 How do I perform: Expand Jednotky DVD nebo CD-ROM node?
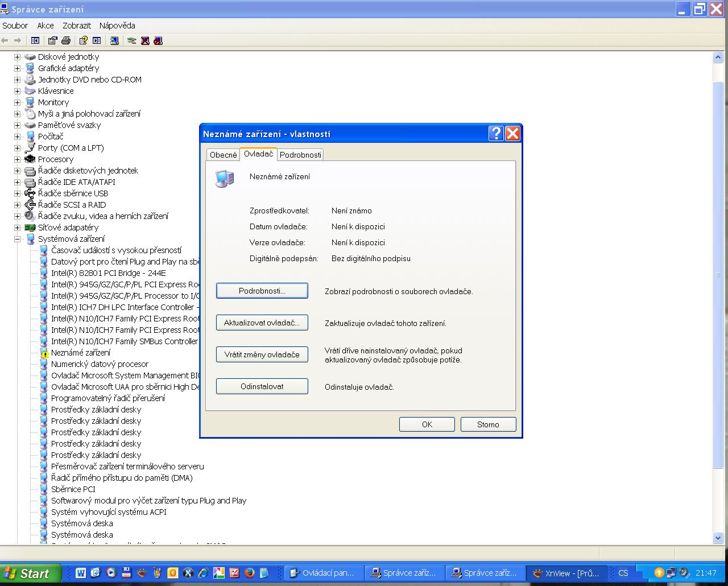tap(17, 80)
